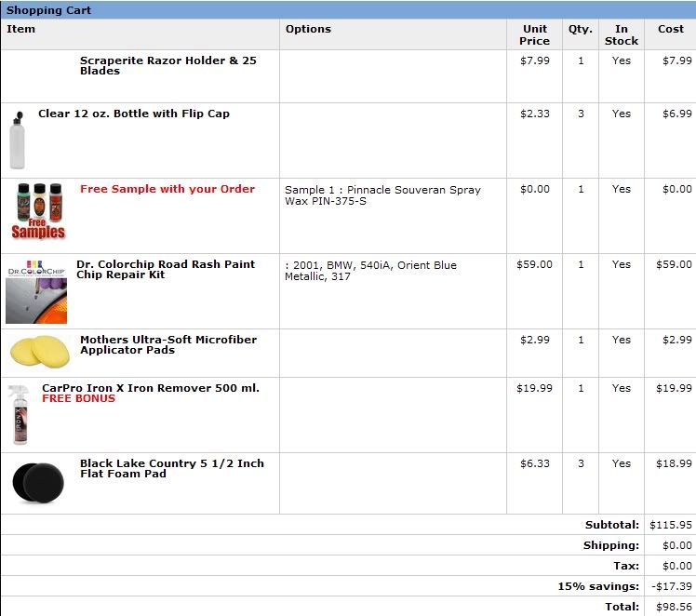Click the $98.56 total value
The image size is (696, 616).
point(674,607)
